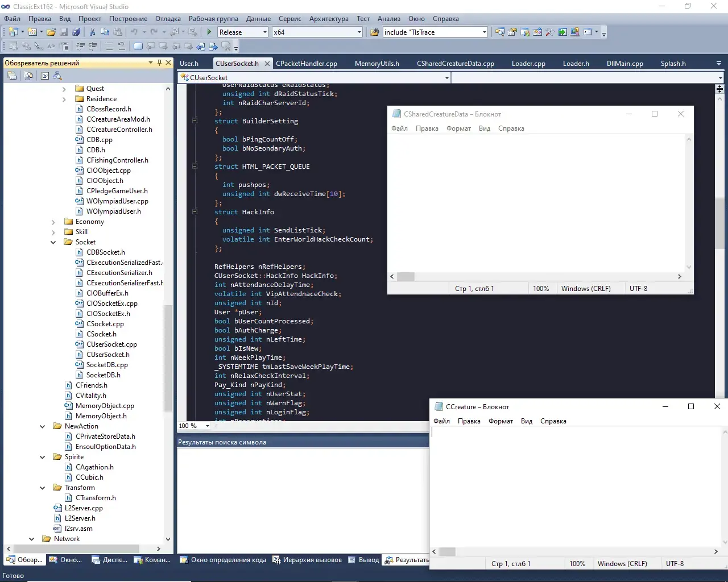The width and height of the screenshot is (728, 582).
Task: Expand the Economy folder node
Action: click(53, 222)
